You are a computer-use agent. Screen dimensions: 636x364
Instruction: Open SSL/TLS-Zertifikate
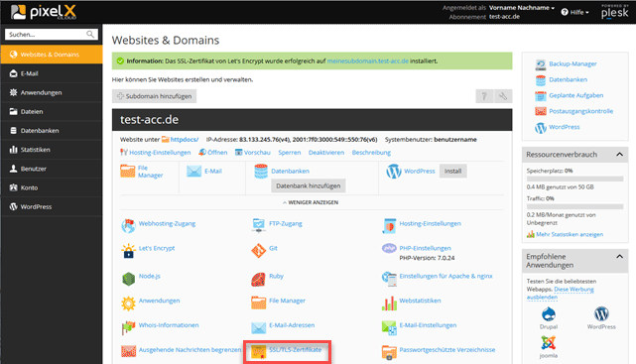[296, 350]
